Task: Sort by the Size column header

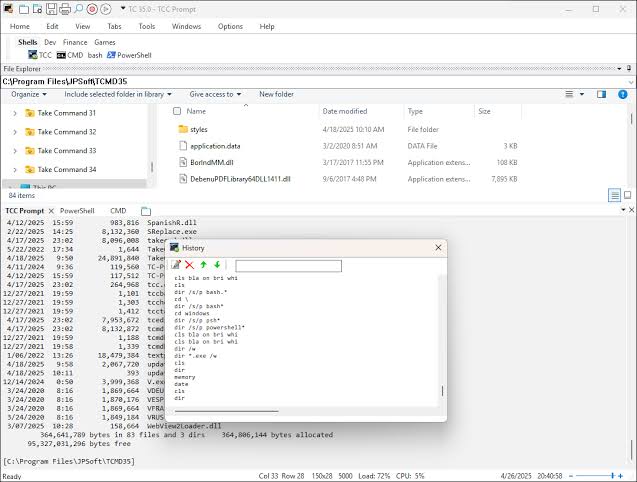Action: pyautogui.click(x=484, y=111)
